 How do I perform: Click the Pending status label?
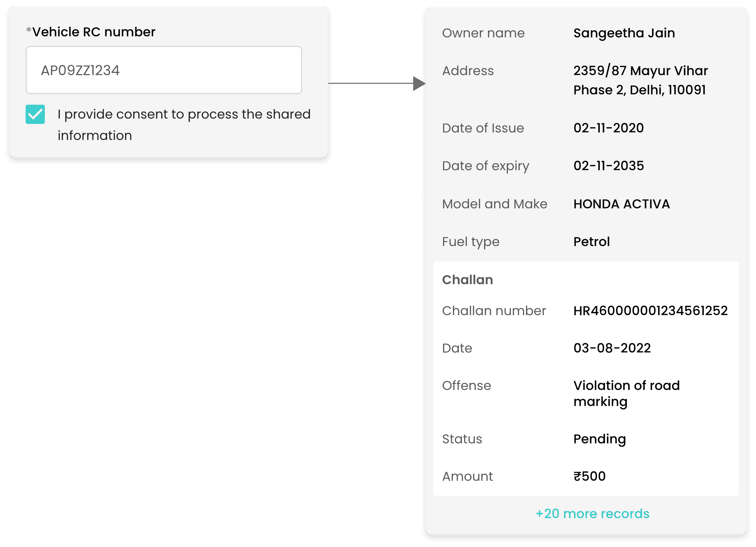[x=600, y=439]
